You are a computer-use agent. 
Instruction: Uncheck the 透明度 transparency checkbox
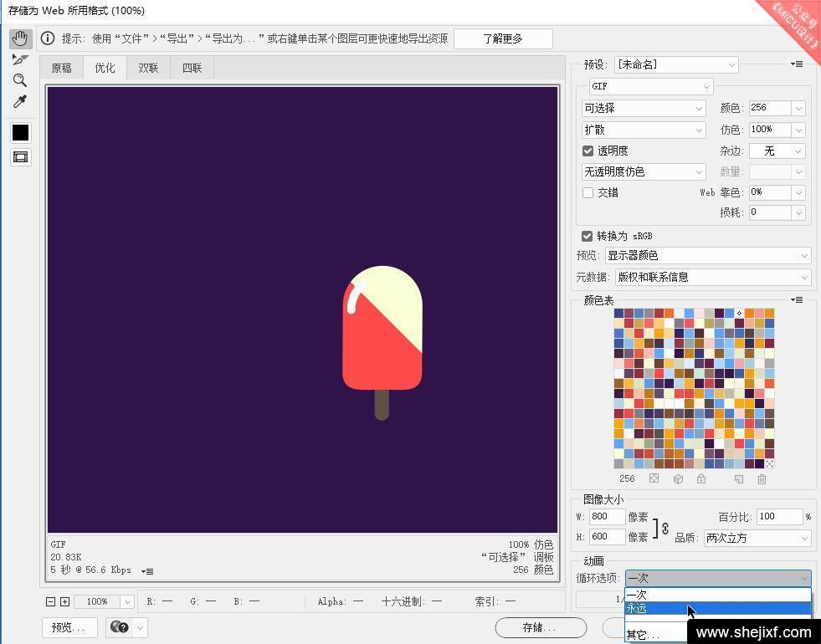pyautogui.click(x=588, y=151)
